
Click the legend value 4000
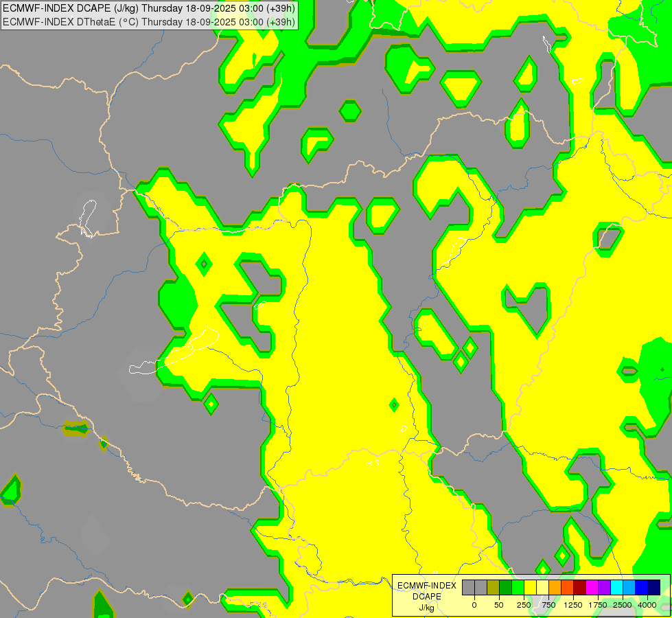click(647, 605)
